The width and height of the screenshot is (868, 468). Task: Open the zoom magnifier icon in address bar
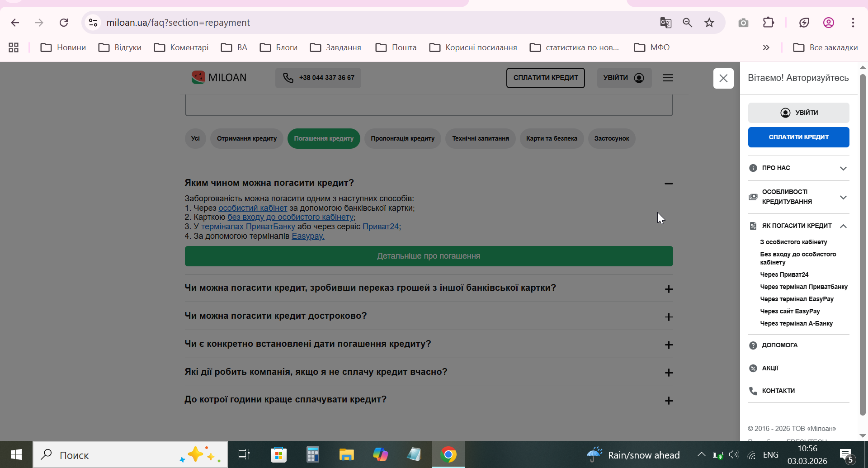[688, 23]
